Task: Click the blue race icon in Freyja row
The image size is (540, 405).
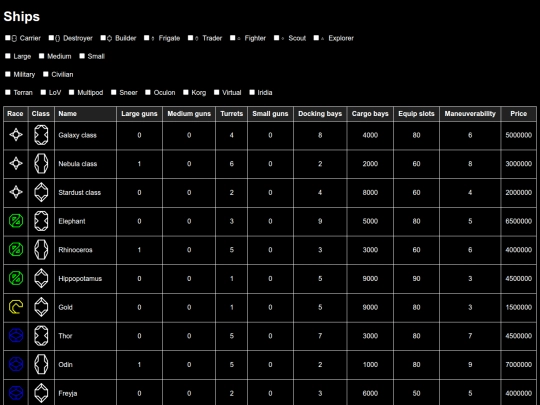Action: [x=16, y=393]
